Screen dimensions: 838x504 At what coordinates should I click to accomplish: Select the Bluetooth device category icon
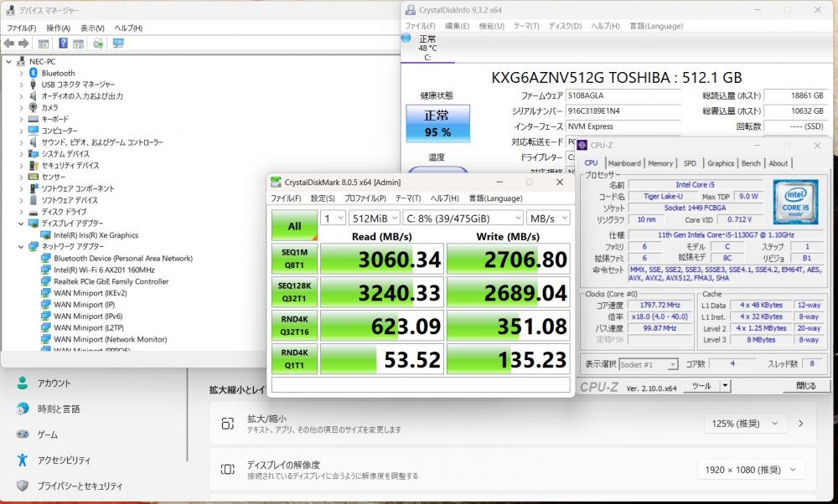[33, 73]
